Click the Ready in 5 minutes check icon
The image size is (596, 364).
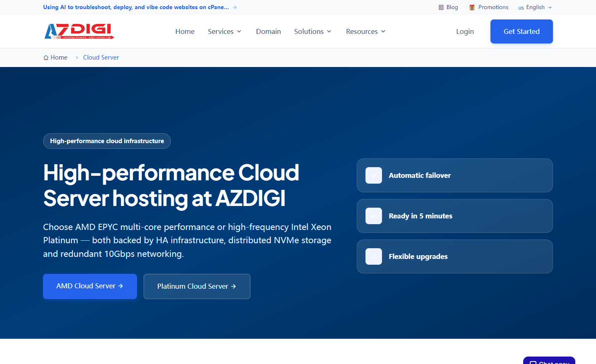(374, 216)
